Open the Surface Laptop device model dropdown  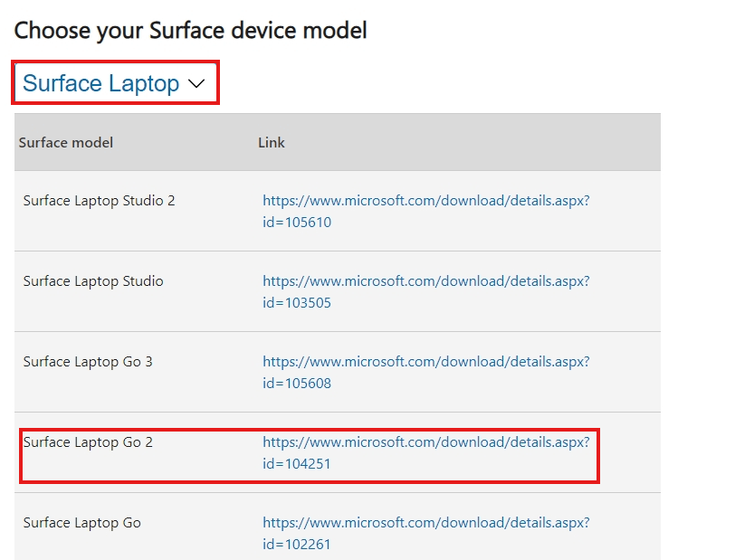[x=115, y=83]
